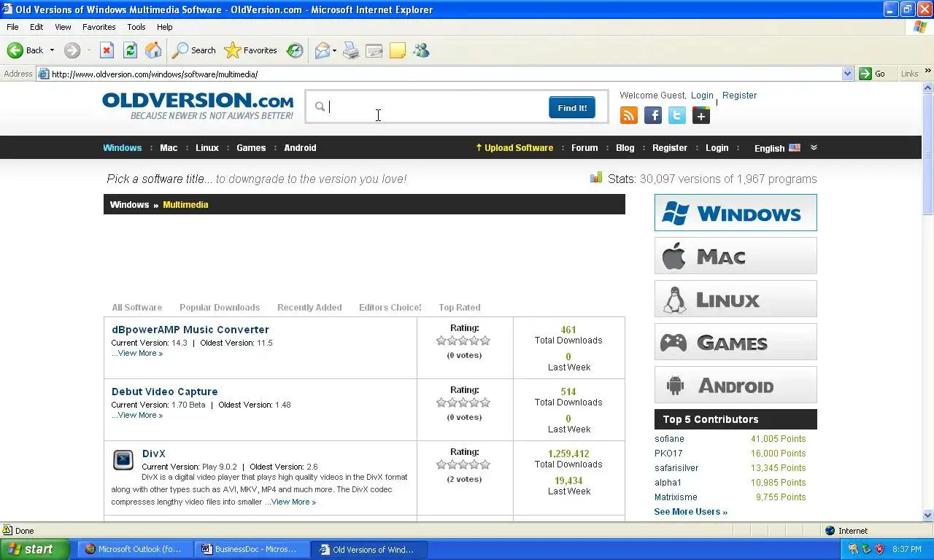Stop page loading with red X icon
Image resolution: width=934 pixels, height=560 pixels.
[107, 50]
